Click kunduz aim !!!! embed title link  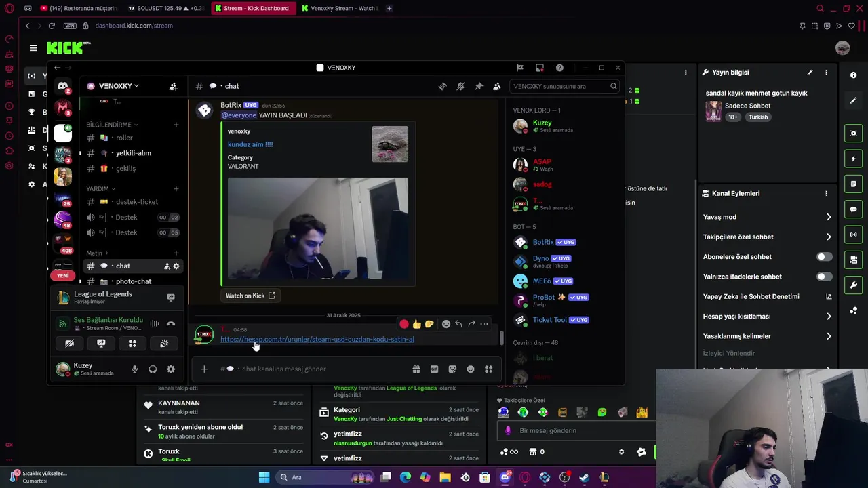(x=250, y=144)
